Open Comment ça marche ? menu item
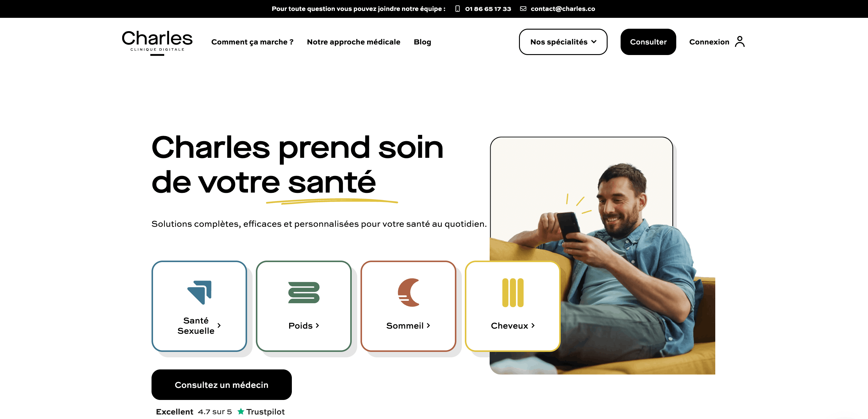The height and width of the screenshot is (419, 868). pos(252,42)
